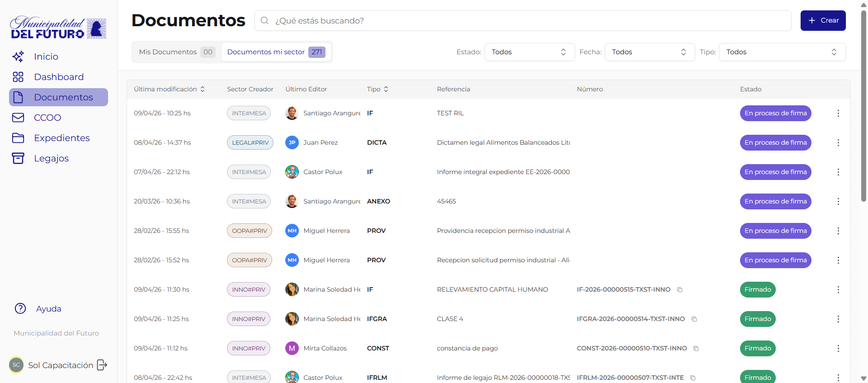Image resolution: width=868 pixels, height=383 pixels.
Task: Click the logout icon beside Sol Capacitación
Action: pyautogui.click(x=102, y=365)
